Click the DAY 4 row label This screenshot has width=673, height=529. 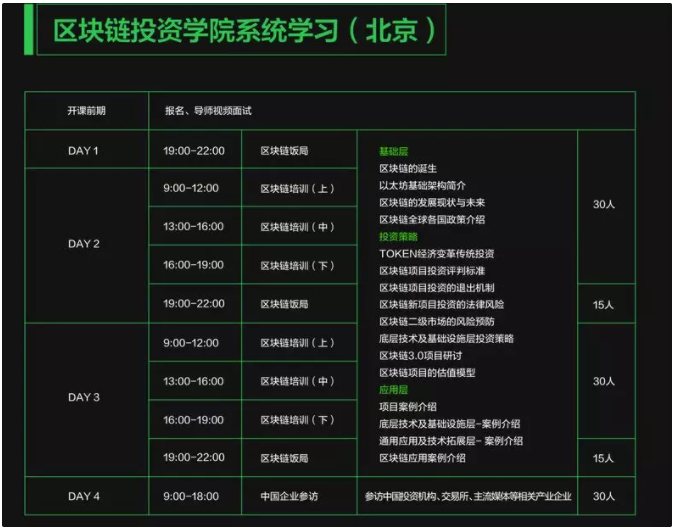coord(84,496)
